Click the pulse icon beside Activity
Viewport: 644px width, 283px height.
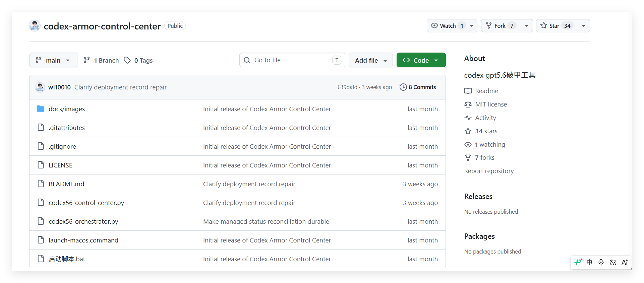pyautogui.click(x=468, y=118)
